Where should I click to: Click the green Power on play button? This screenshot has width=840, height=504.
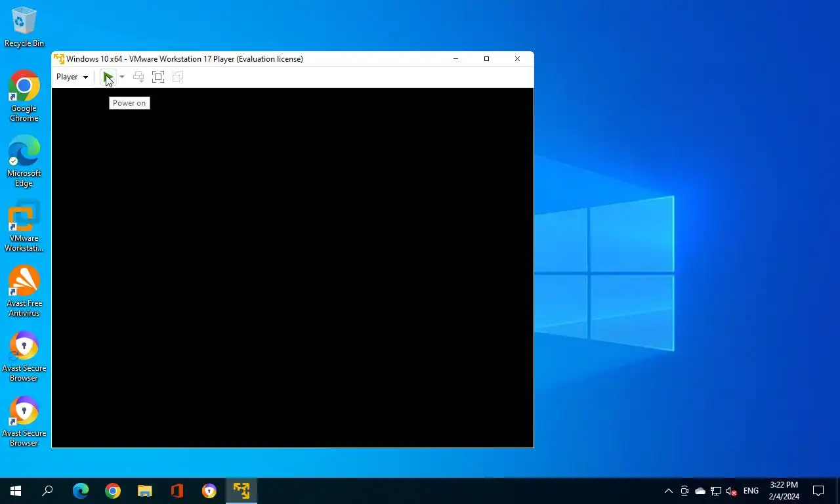[108, 77]
